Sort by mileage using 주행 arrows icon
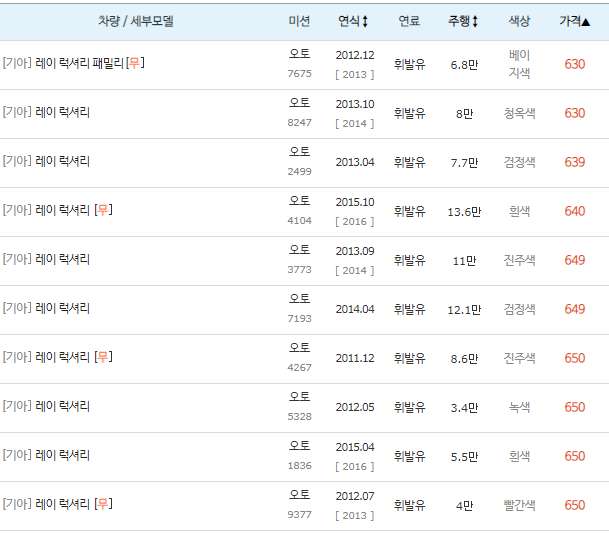 475,21
